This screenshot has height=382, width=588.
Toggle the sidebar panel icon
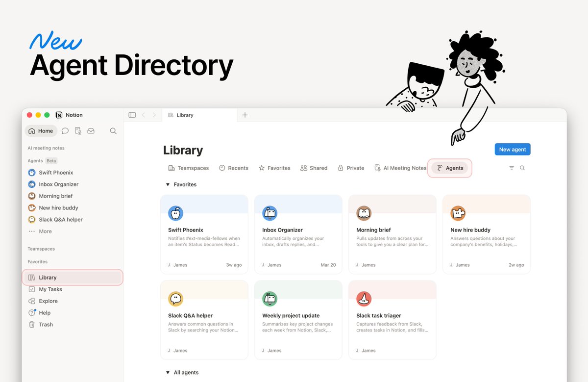132,115
